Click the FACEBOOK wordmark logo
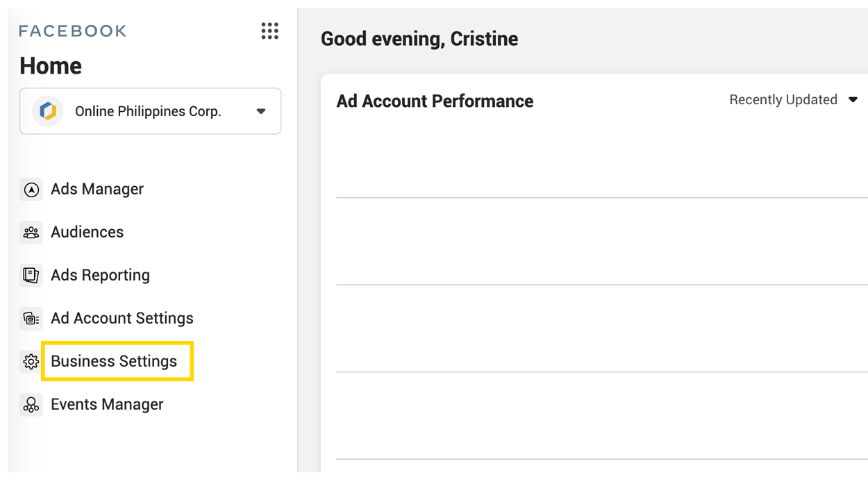This screenshot has width=868, height=482. (x=73, y=31)
